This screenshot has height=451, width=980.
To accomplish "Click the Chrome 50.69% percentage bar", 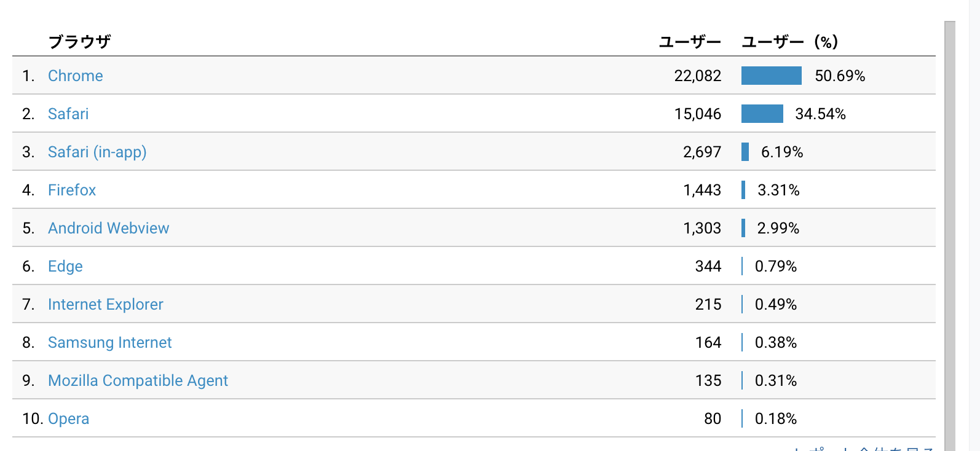I will [x=771, y=76].
